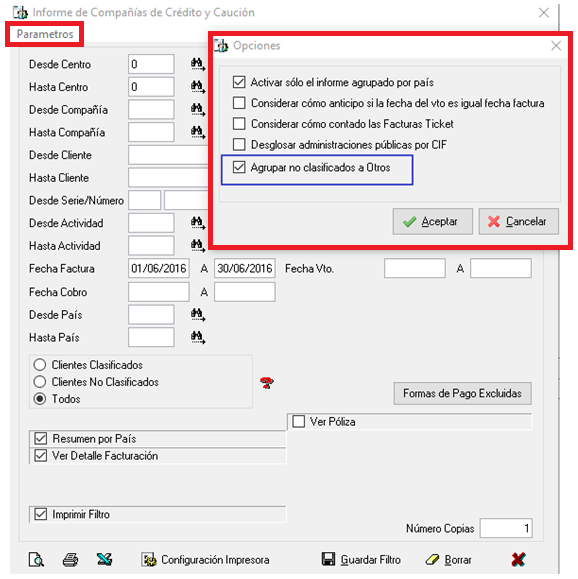Click the Formas de Pago Excluidas button
Screen dimensions: 578x579
click(462, 393)
